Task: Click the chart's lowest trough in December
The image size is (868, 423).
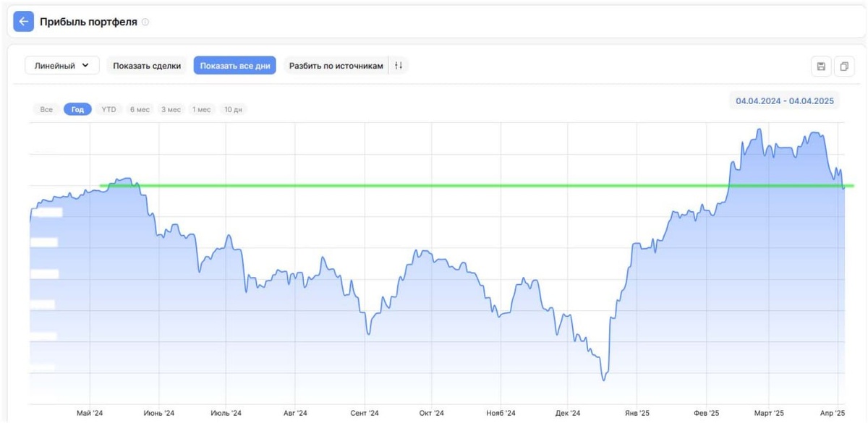Action: click(x=604, y=380)
